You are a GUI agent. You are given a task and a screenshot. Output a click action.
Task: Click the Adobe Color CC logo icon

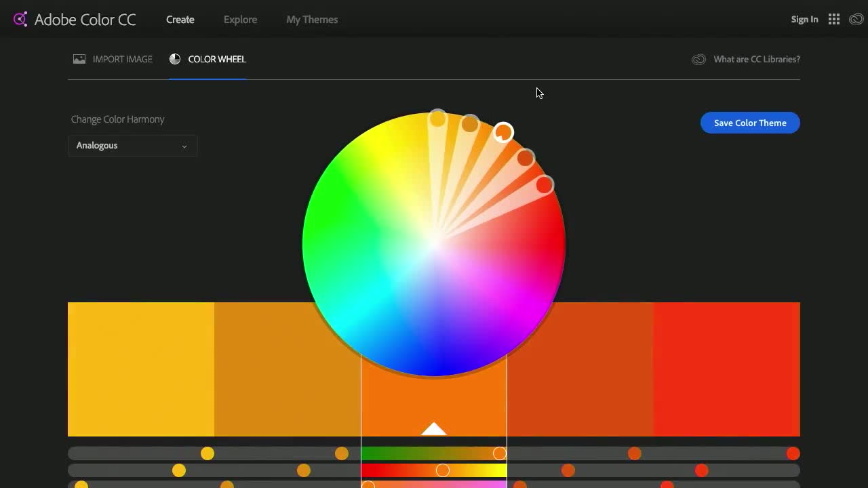point(20,19)
